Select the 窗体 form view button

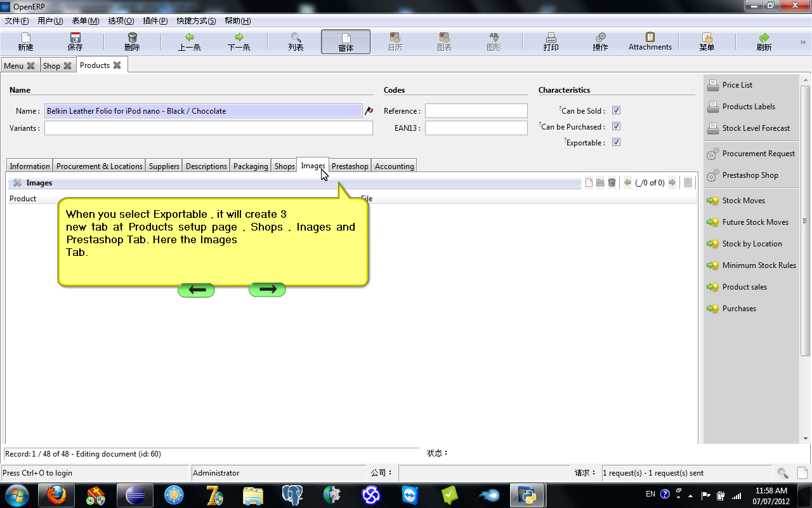coord(346,42)
